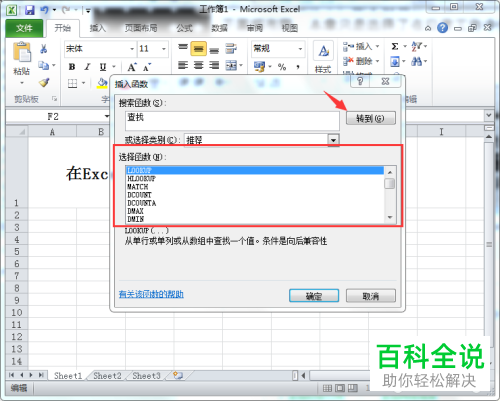Switch to the Home tab

coord(63,28)
